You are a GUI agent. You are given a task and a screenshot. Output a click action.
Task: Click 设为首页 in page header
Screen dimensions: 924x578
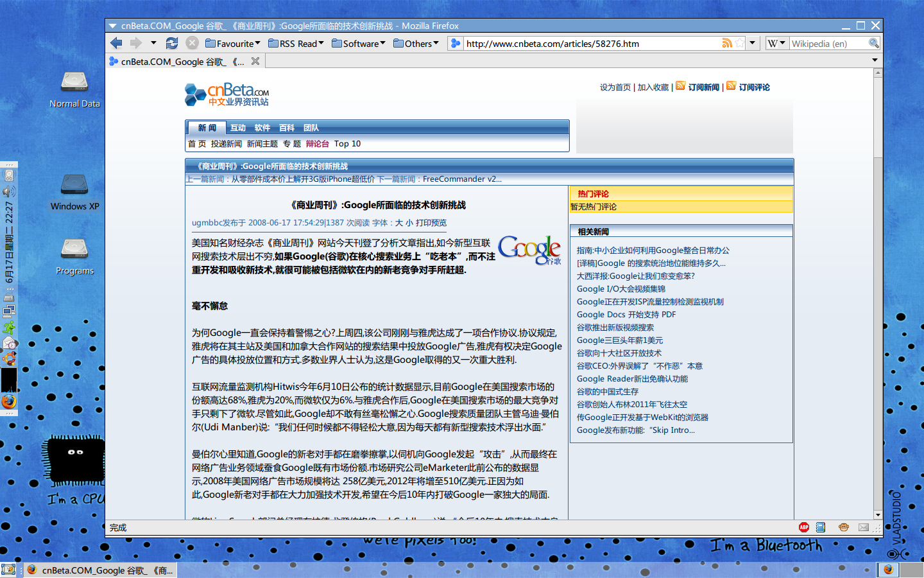pyautogui.click(x=615, y=87)
